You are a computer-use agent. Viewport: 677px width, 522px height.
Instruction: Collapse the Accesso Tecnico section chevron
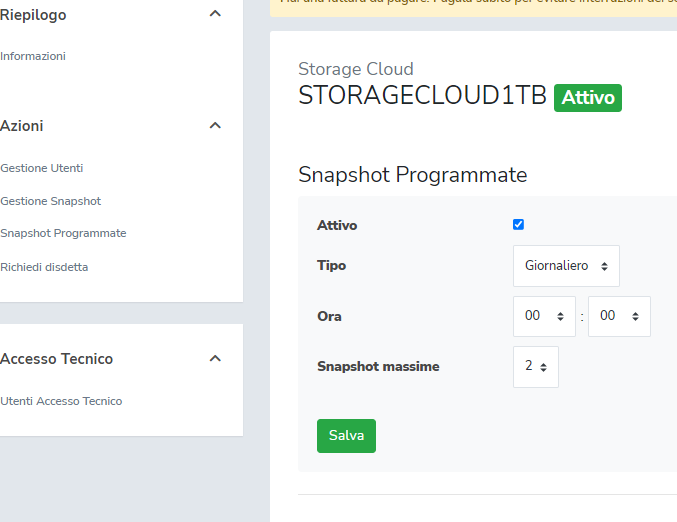coord(215,359)
